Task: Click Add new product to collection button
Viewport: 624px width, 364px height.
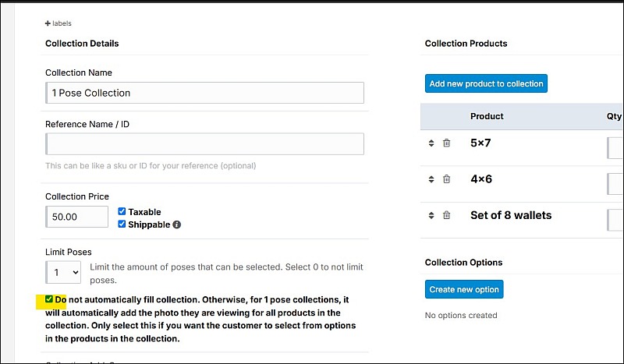Action: 486,83
